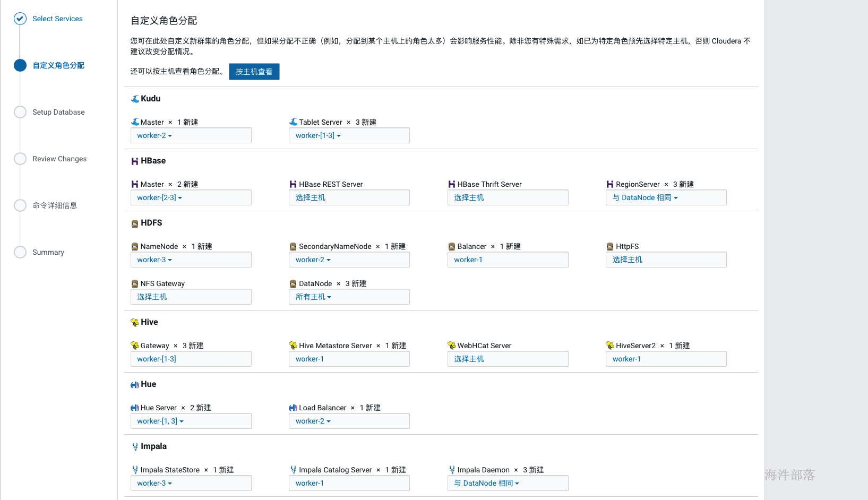The width and height of the screenshot is (868, 500).
Task: Go to Review Changes step
Action: 59,159
